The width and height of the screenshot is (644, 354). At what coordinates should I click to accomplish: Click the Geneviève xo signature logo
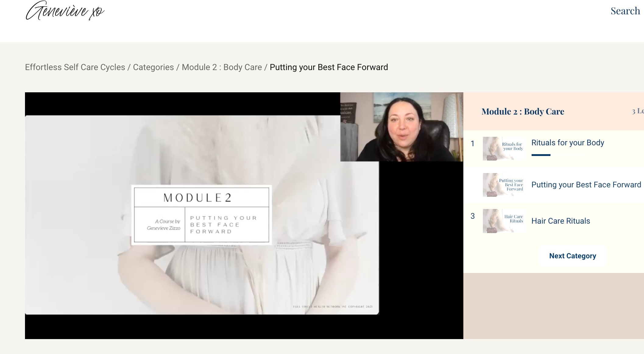click(x=65, y=11)
